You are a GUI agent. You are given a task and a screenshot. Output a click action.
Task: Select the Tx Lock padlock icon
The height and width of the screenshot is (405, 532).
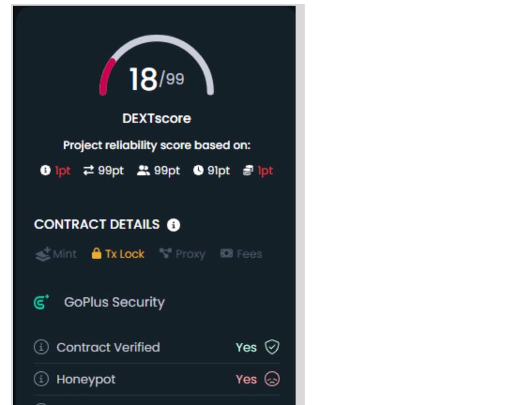[97, 254]
